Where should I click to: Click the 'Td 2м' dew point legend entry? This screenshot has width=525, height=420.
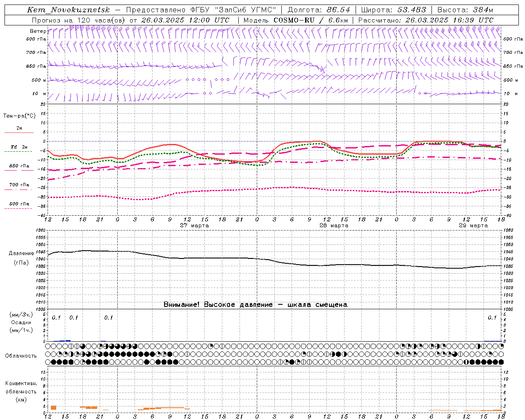click(x=19, y=147)
